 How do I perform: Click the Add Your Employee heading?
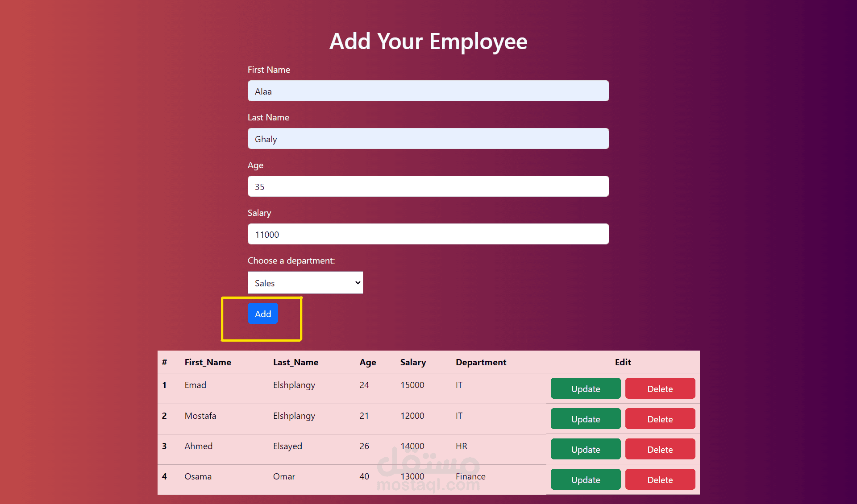pos(428,41)
